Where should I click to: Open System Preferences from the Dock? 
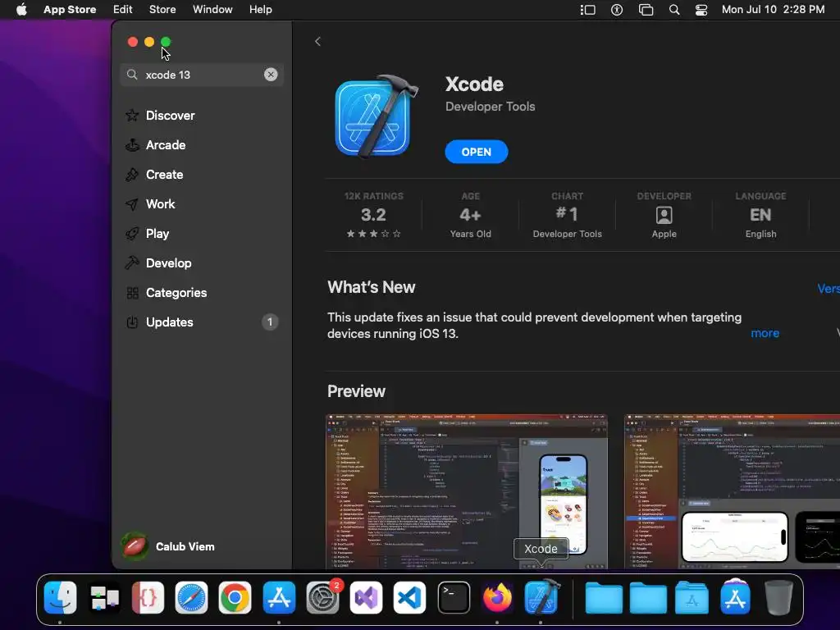tap(322, 598)
